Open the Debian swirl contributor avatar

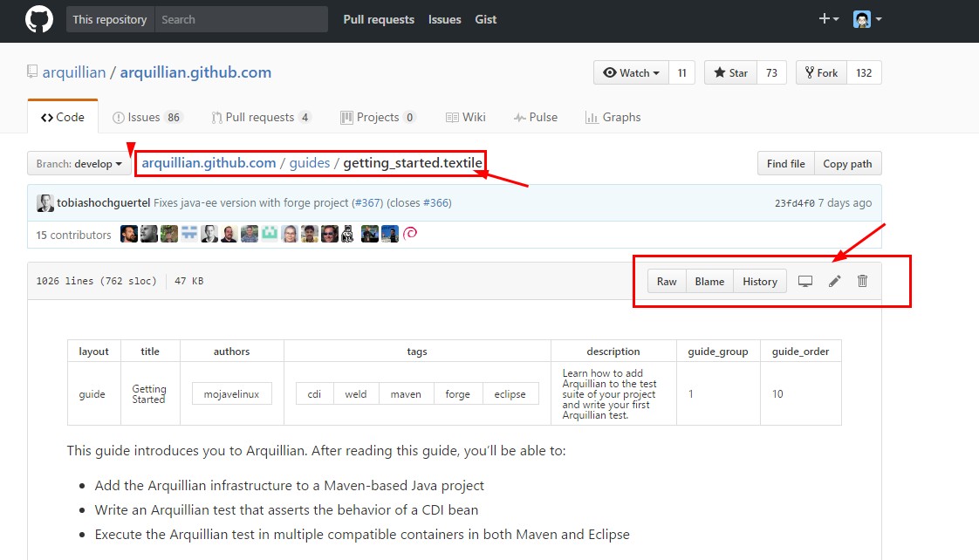pos(410,234)
